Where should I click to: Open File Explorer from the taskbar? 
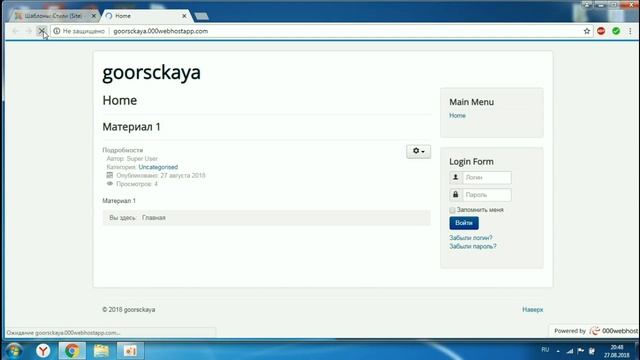[x=101, y=351]
